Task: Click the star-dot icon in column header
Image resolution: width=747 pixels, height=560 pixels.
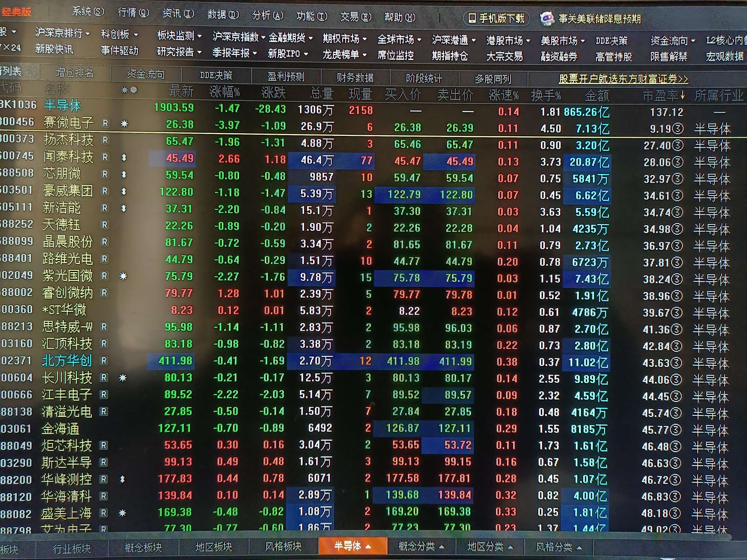Action: pos(129,90)
